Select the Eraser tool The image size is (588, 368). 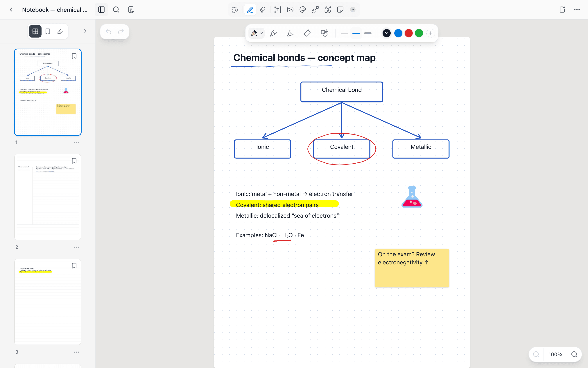(x=263, y=10)
